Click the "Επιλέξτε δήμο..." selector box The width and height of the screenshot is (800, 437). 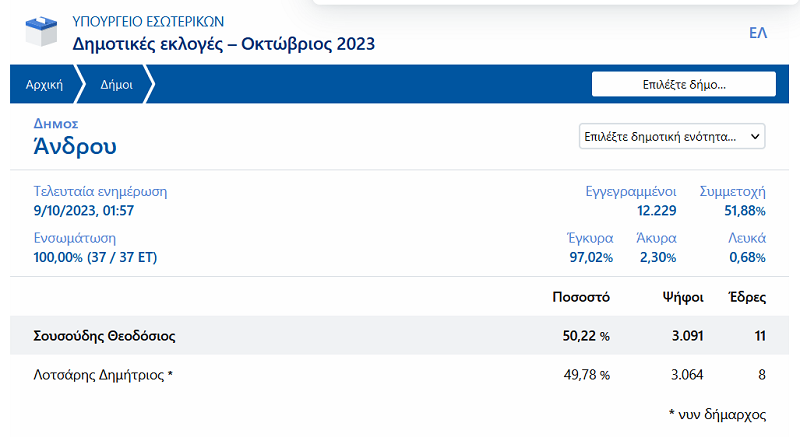pyautogui.click(x=683, y=85)
